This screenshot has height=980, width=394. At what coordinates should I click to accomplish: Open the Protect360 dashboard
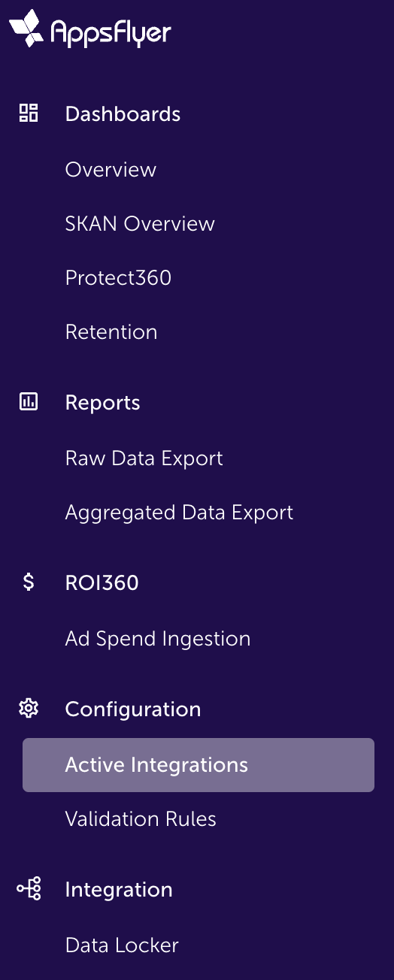pyautogui.click(x=118, y=278)
